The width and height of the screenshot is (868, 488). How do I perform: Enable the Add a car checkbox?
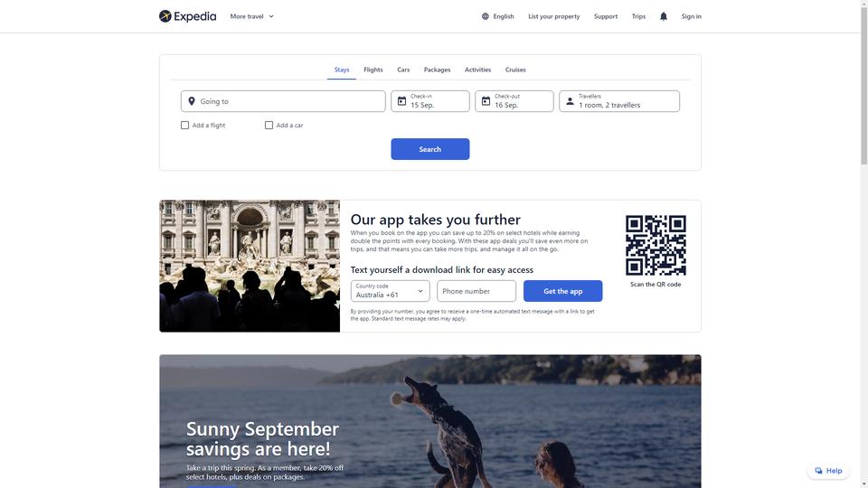(269, 125)
